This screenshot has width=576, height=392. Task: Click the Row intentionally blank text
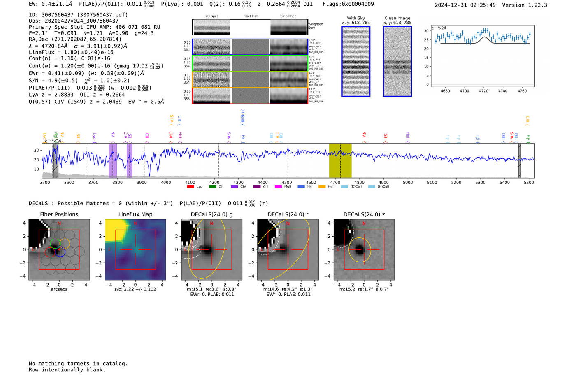[x=67, y=370]
